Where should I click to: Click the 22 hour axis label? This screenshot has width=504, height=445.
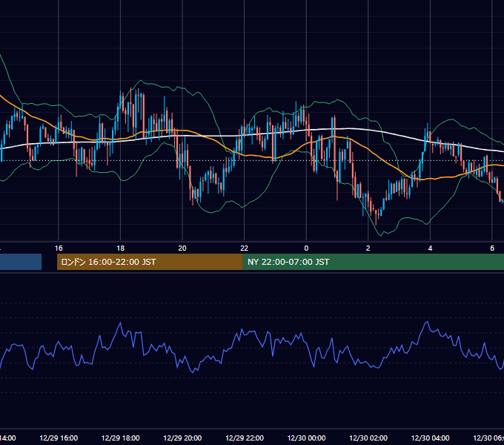pyautogui.click(x=245, y=248)
